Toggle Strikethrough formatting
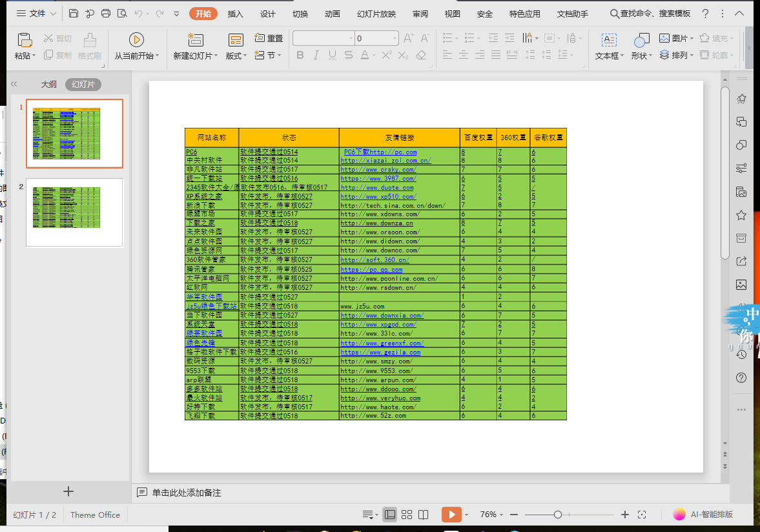The height and width of the screenshot is (532, 760). coord(349,56)
